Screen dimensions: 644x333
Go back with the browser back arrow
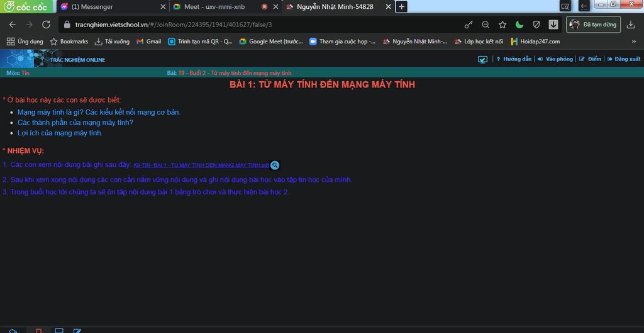[x=13, y=25]
